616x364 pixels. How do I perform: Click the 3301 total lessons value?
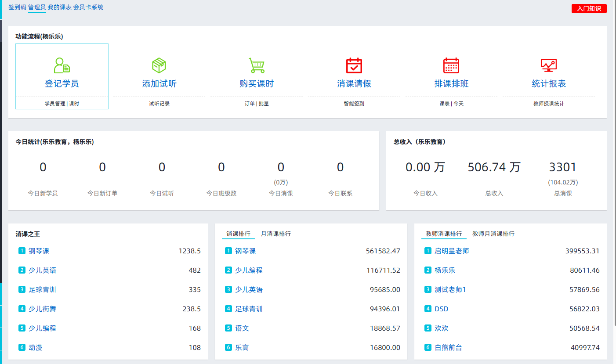click(563, 167)
